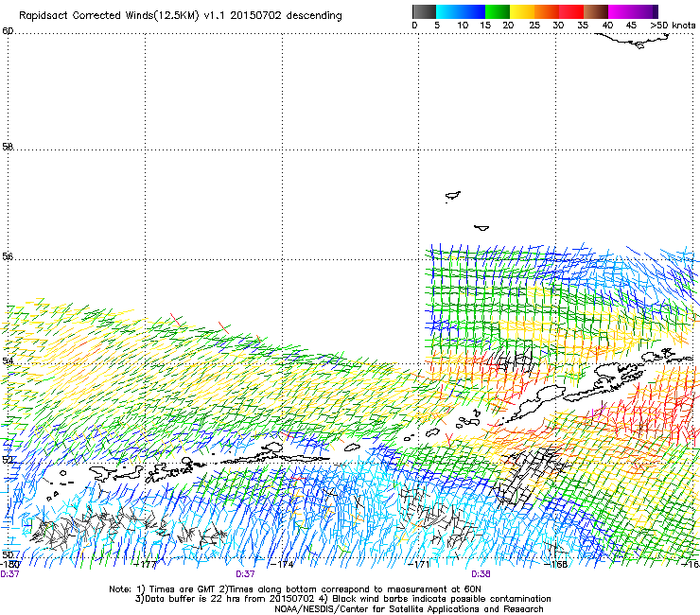Click the '45' legend scale number
The width and height of the screenshot is (700, 615).
click(631, 26)
